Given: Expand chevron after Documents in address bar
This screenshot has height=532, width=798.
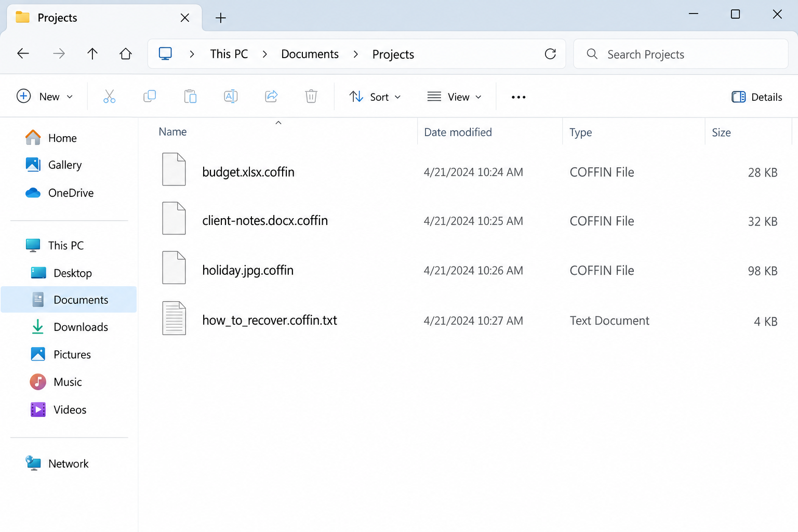Looking at the screenshot, I should pyautogui.click(x=356, y=54).
